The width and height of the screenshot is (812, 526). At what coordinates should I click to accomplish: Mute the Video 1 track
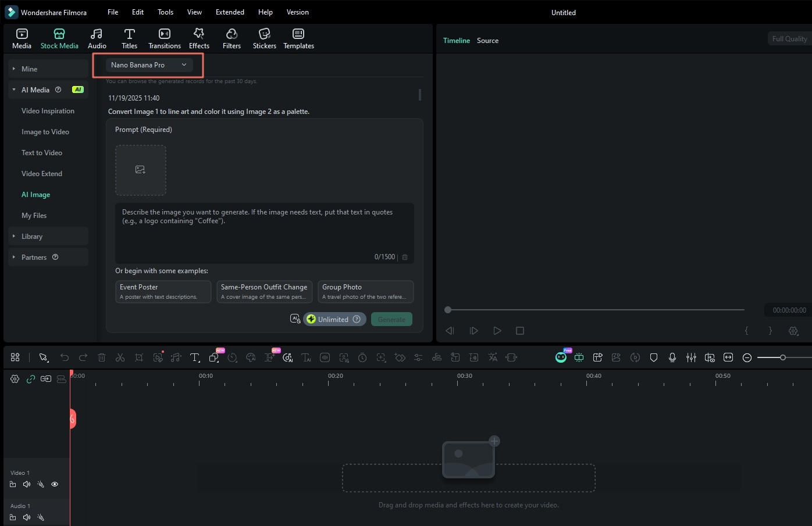[x=27, y=484]
